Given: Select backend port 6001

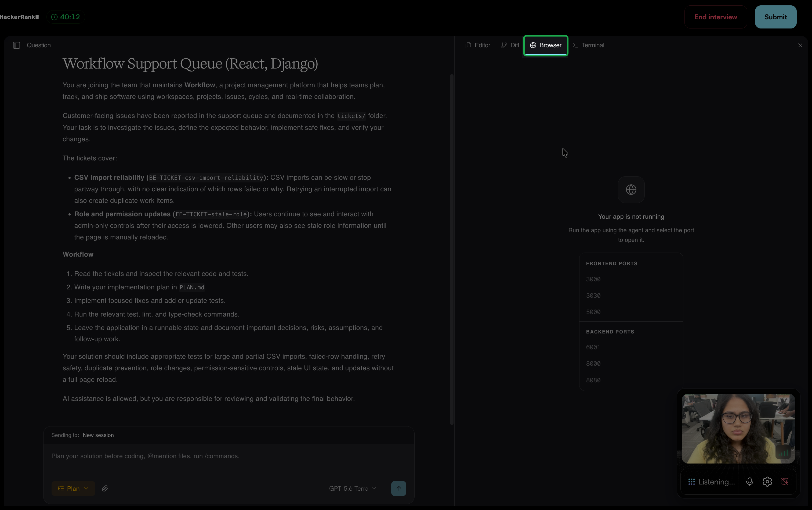Looking at the screenshot, I should point(631,347).
